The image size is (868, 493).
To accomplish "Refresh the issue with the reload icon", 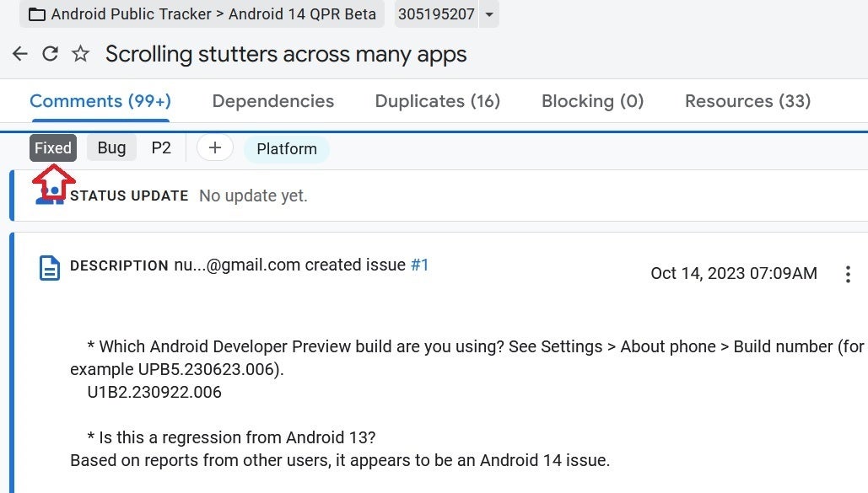I will [51, 54].
